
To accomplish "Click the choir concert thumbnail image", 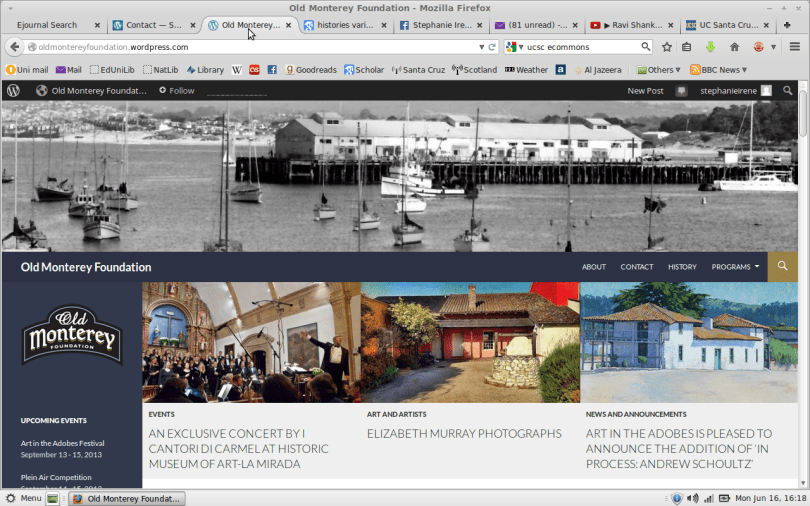I will pos(251,342).
